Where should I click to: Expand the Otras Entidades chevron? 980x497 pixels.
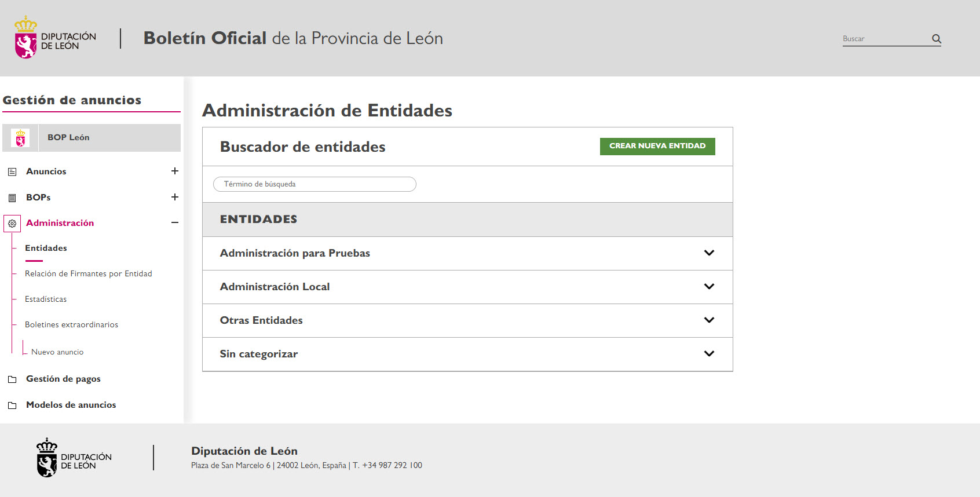tap(709, 320)
